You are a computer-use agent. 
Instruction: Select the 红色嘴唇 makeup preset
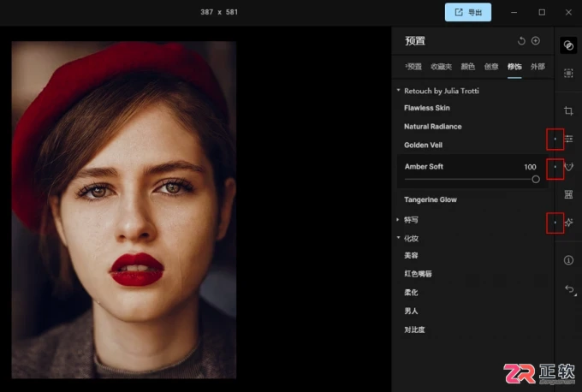(418, 274)
